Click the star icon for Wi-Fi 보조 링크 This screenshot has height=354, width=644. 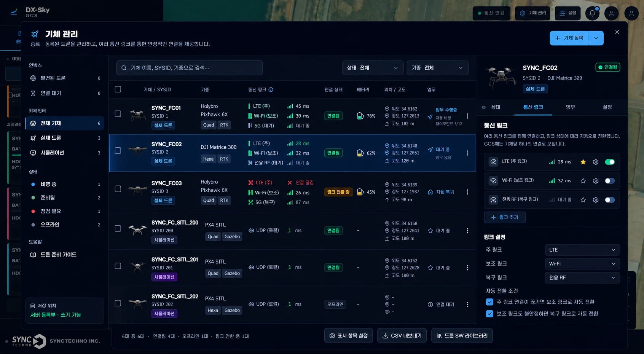[x=583, y=181]
